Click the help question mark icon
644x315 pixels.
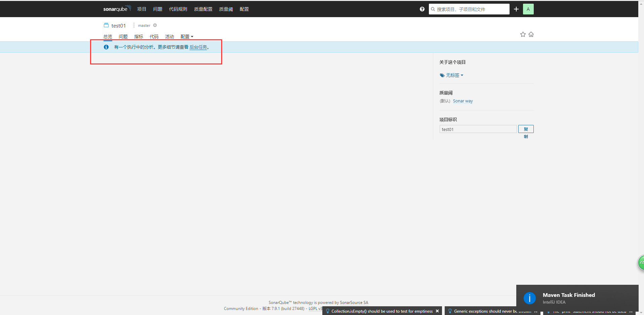(x=422, y=9)
